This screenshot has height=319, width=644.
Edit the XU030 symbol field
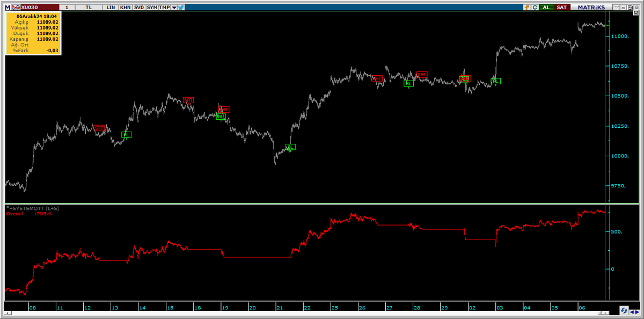click(40, 8)
